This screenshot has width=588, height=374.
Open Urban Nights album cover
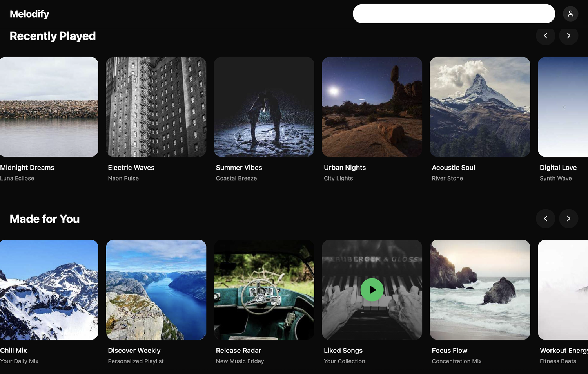372,107
